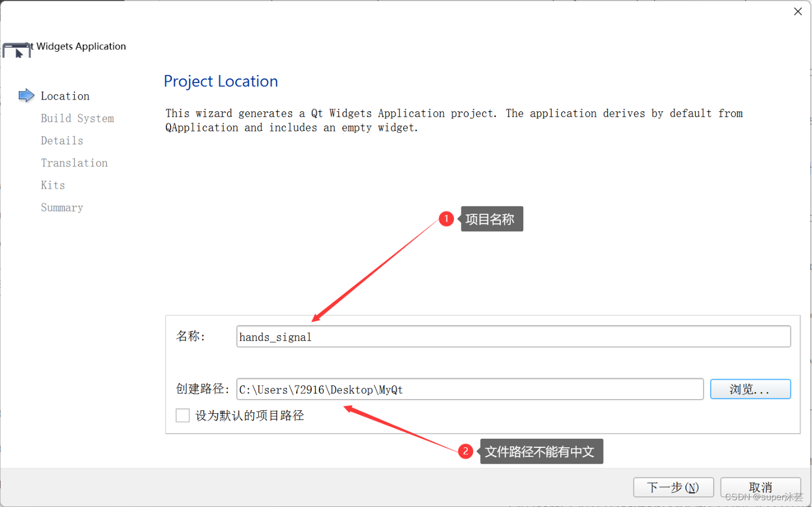Click the 创建路径: label
812x507 pixels.
[202, 389]
